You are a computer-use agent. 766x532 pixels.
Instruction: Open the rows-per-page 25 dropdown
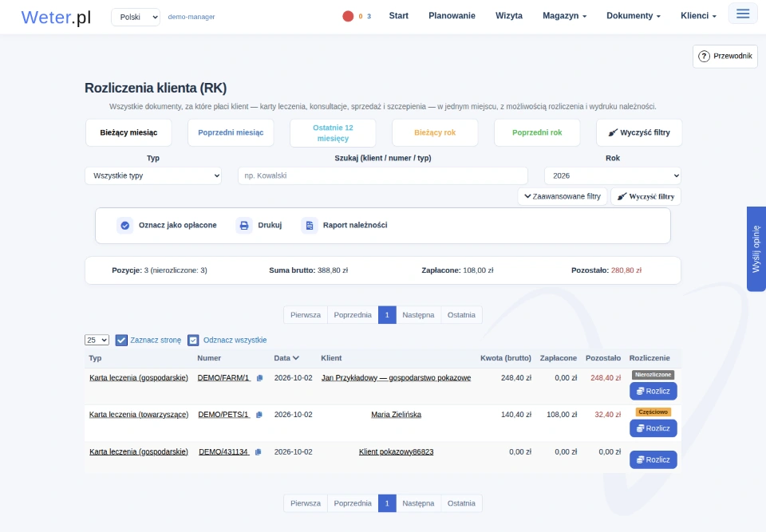pyautogui.click(x=97, y=340)
